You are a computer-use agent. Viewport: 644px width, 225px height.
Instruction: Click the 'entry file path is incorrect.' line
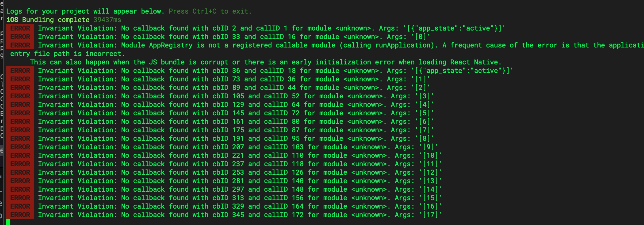[67, 54]
